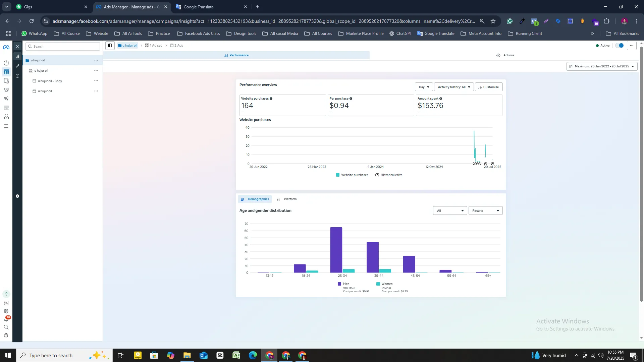Expand Activity history: All dropdown
The image size is (644, 362).
coord(453,87)
